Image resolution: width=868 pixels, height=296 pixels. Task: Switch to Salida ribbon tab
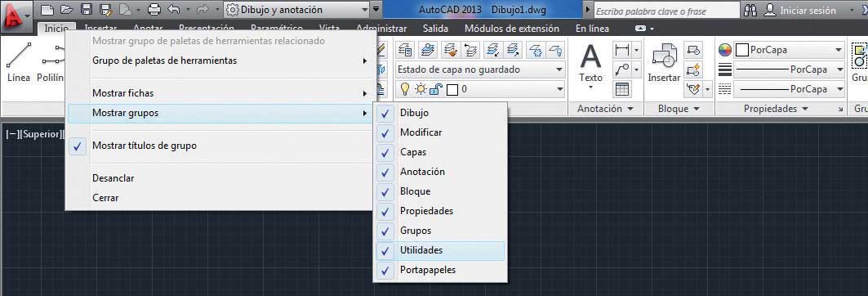pos(436,29)
